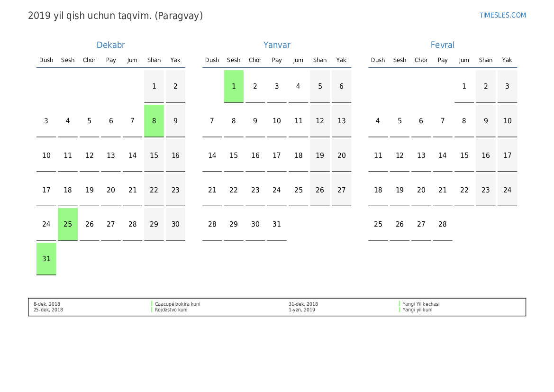Click the Yanvar month heading
554x392 pixels.
(x=277, y=45)
